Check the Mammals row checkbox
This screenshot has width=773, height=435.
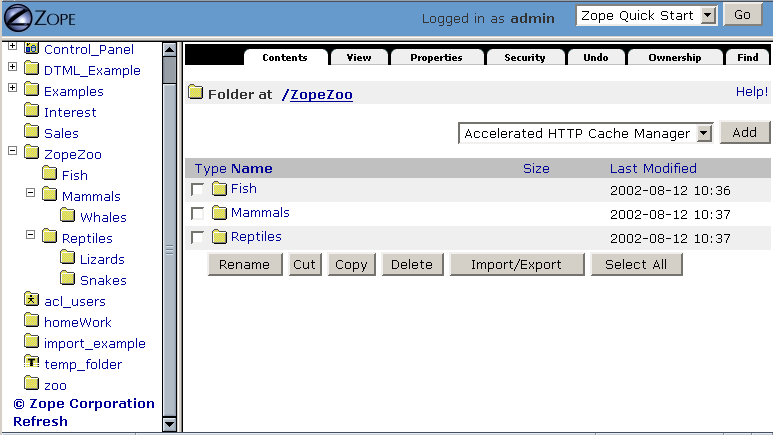(x=197, y=213)
